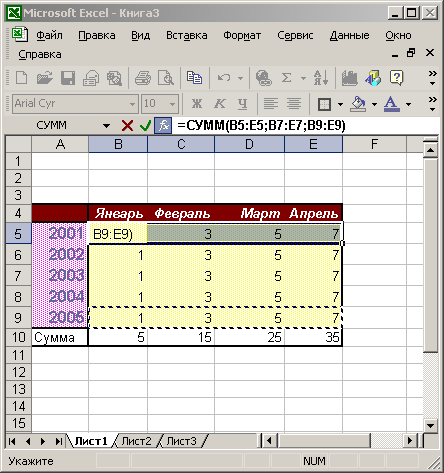
Task: Open the font size 10 dropdown
Action: pos(172,104)
